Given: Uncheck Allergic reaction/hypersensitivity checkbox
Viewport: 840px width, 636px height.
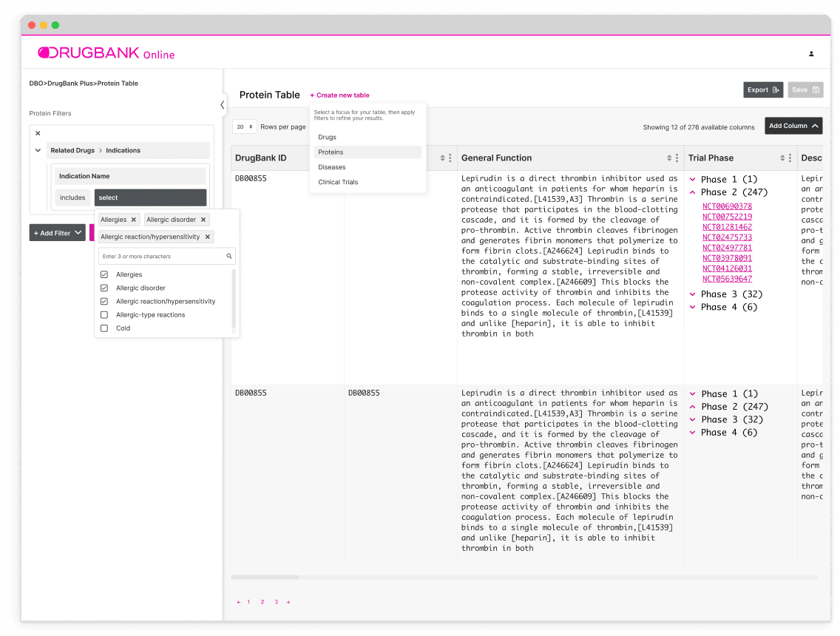Looking at the screenshot, I should (104, 301).
